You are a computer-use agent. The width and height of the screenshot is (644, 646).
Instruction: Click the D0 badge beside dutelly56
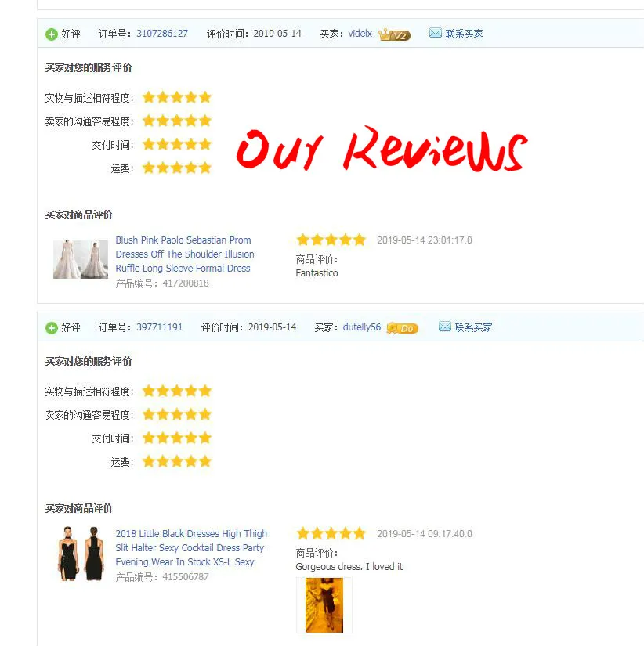(403, 328)
